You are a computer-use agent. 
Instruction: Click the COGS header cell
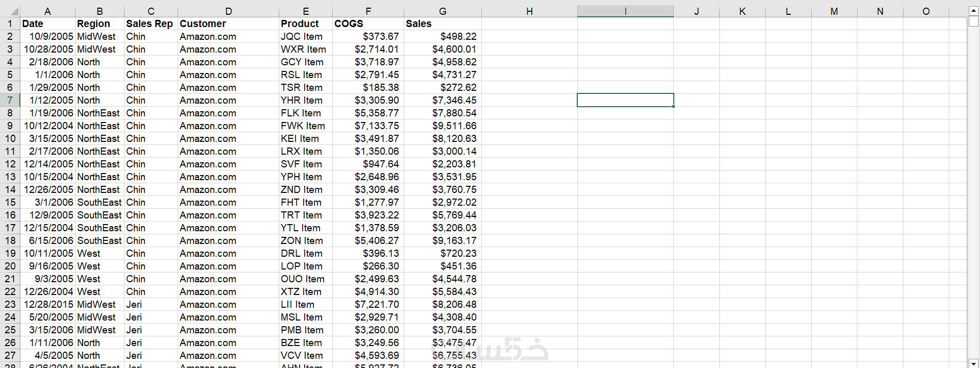[x=368, y=23]
